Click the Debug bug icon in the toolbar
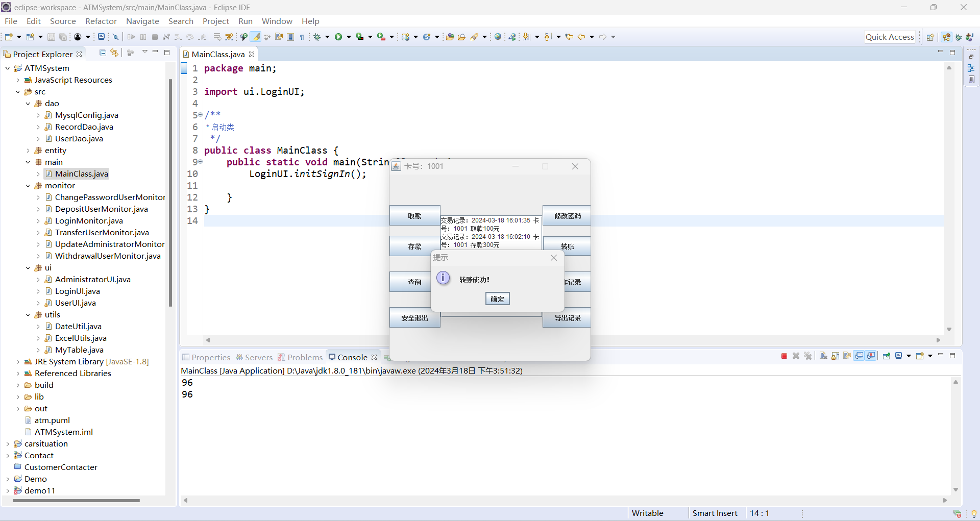The image size is (980, 521). click(317, 37)
